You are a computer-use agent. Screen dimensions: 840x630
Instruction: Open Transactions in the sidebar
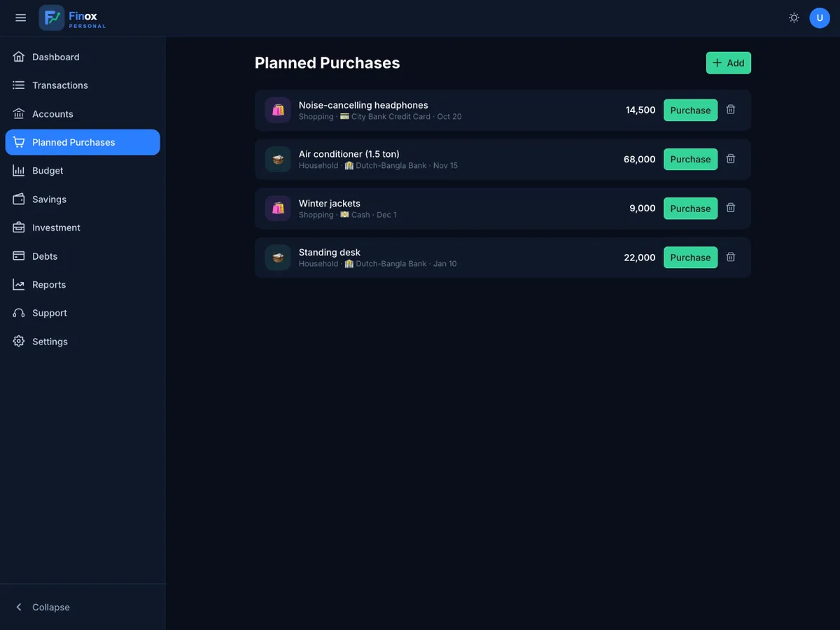click(83, 85)
